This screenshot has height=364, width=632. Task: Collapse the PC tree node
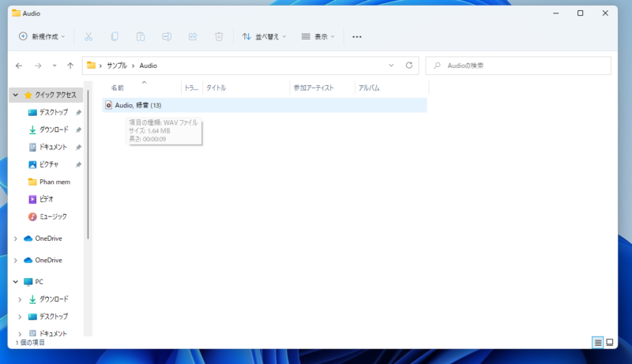16,282
